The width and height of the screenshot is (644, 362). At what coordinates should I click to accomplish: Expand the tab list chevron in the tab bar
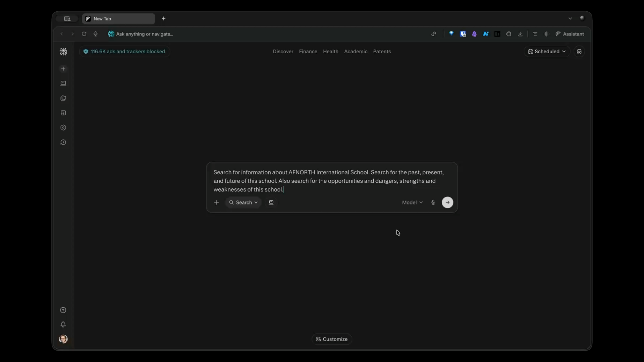[x=570, y=18]
